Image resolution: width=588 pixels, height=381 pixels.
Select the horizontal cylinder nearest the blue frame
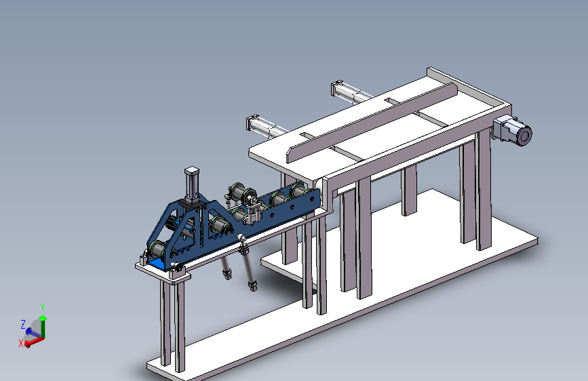[x=267, y=127]
